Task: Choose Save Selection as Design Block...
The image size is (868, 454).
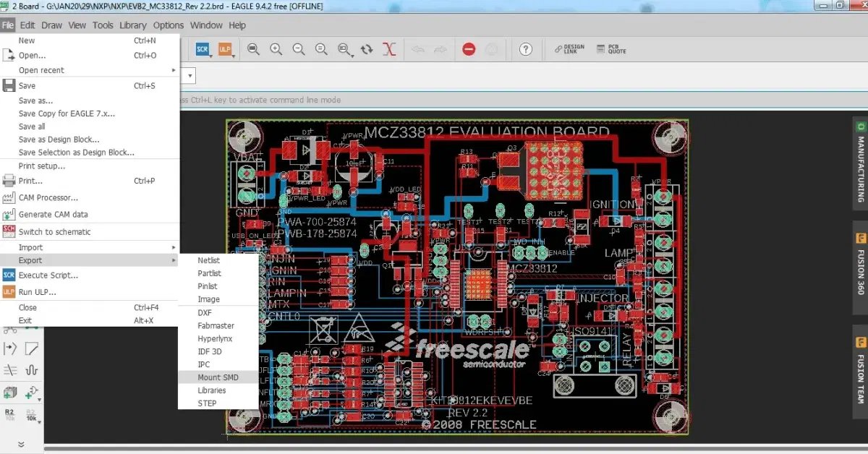Action: (x=90, y=153)
